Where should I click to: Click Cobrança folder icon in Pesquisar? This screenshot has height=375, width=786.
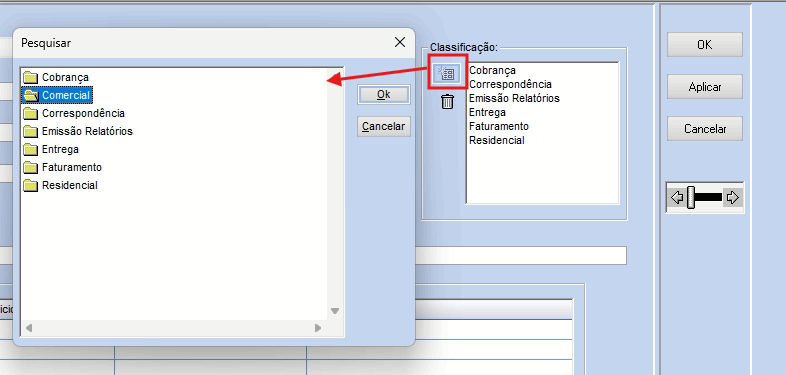31,77
